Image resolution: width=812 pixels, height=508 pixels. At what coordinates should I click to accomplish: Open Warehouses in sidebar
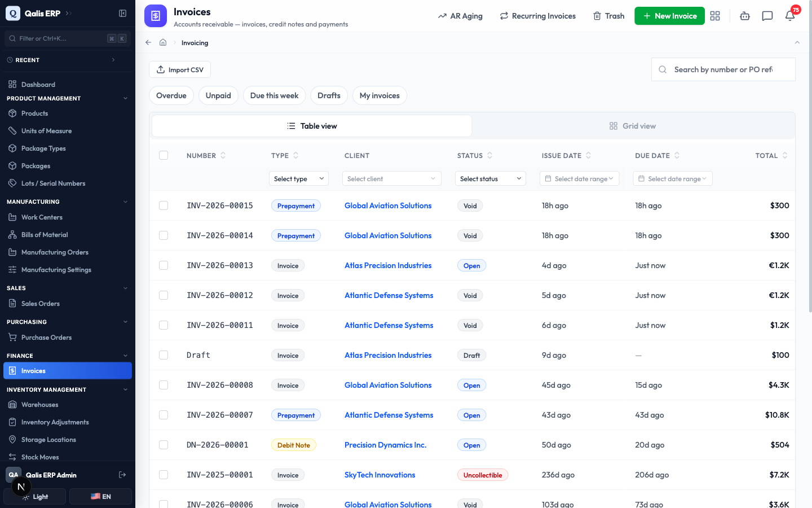[x=68, y=404]
